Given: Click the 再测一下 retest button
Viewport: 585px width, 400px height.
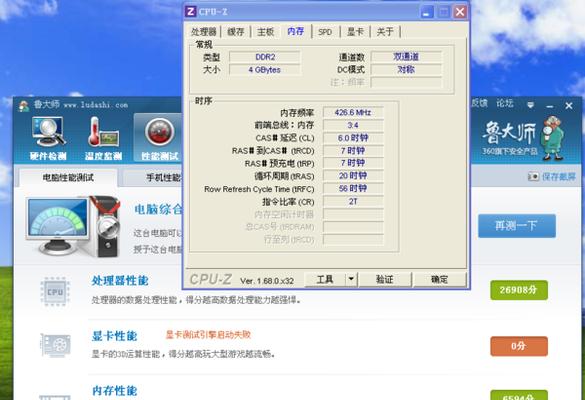Looking at the screenshot, I should pos(517,226).
